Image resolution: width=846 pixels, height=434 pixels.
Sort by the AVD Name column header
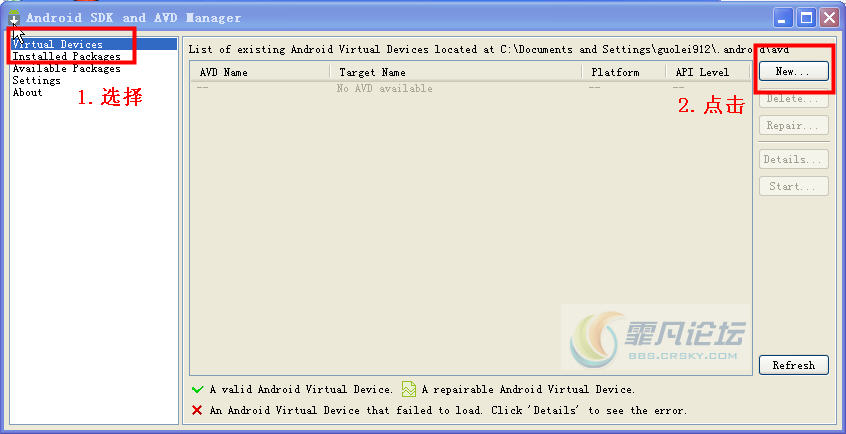pyautogui.click(x=260, y=72)
